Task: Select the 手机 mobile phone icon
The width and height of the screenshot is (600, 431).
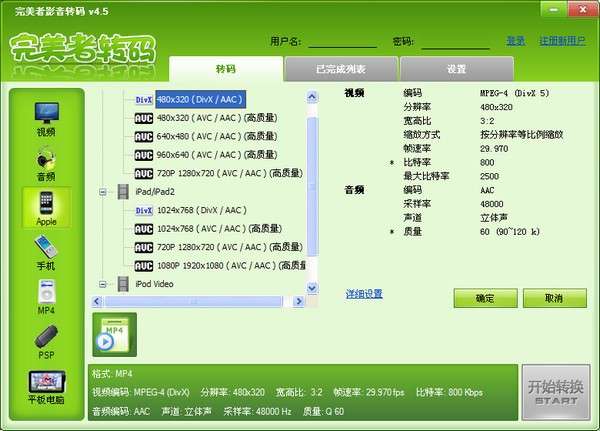Action: click(x=46, y=247)
